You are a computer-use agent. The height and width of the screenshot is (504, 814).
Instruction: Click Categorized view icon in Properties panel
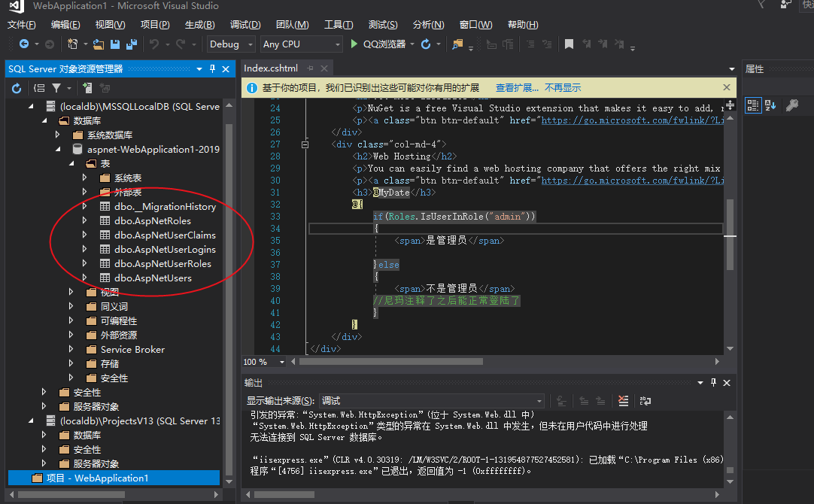[x=753, y=105]
